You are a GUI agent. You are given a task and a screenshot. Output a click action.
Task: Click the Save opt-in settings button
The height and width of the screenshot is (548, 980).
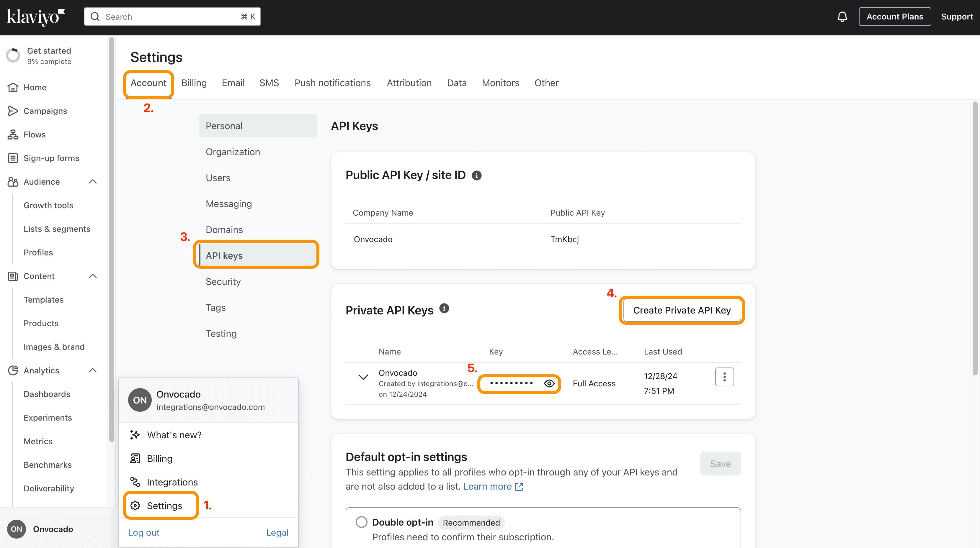coord(720,464)
